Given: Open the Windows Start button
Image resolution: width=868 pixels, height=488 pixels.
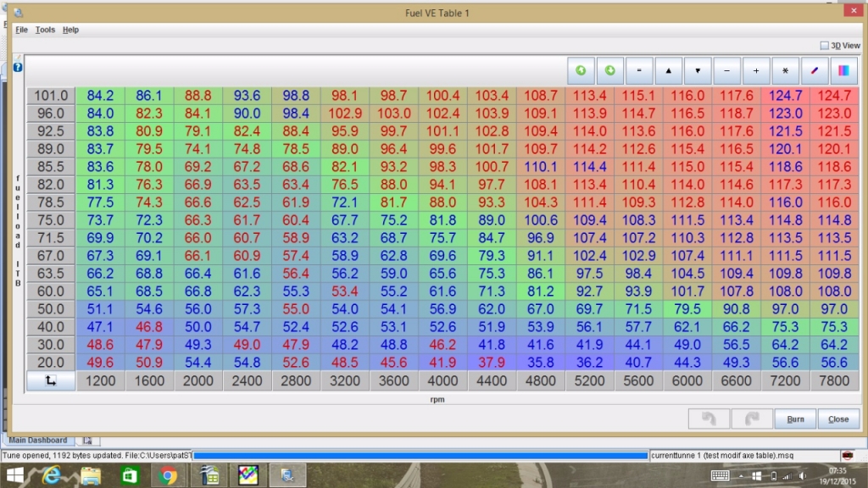Looking at the screenshot, I should pyautogui.click(x=15, y=475).
